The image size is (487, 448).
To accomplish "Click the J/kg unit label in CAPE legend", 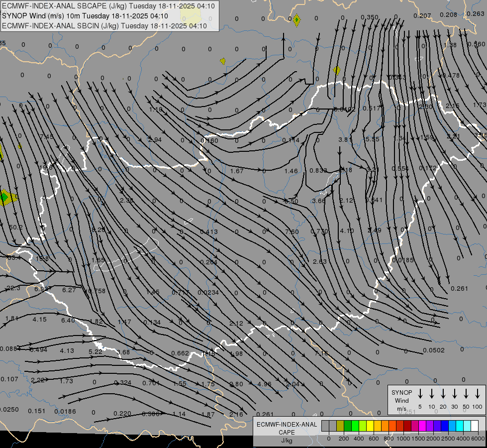I will tap(287, 441).
